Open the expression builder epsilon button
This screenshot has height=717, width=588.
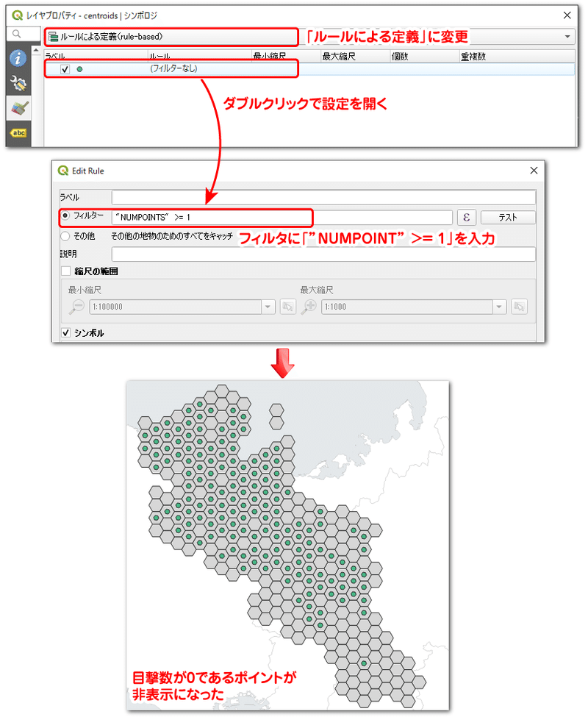[467, 217]
